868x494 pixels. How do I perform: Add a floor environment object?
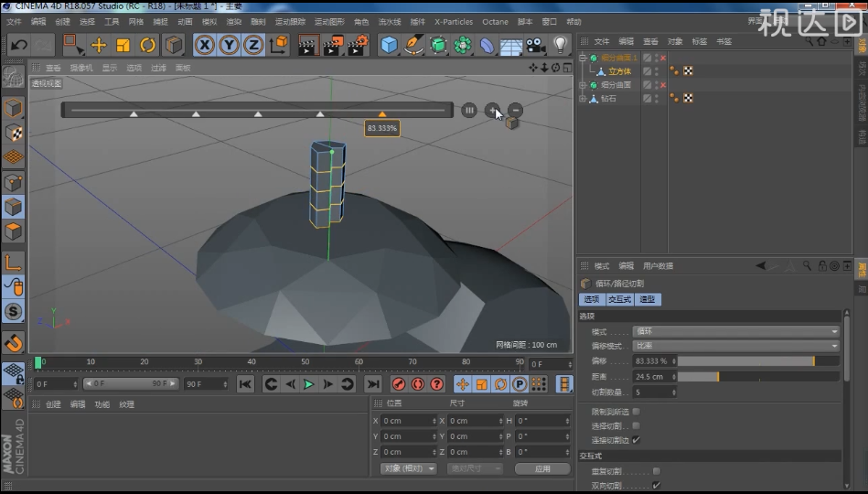pos(511,46)
